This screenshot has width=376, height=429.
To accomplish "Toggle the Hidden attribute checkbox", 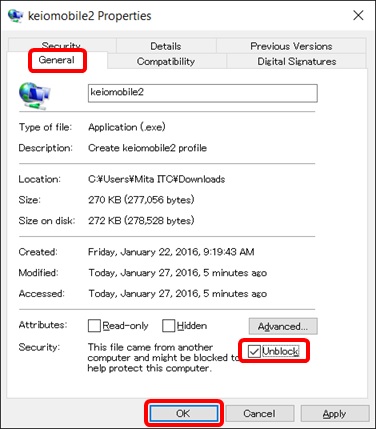I will (x=168, y=326).
